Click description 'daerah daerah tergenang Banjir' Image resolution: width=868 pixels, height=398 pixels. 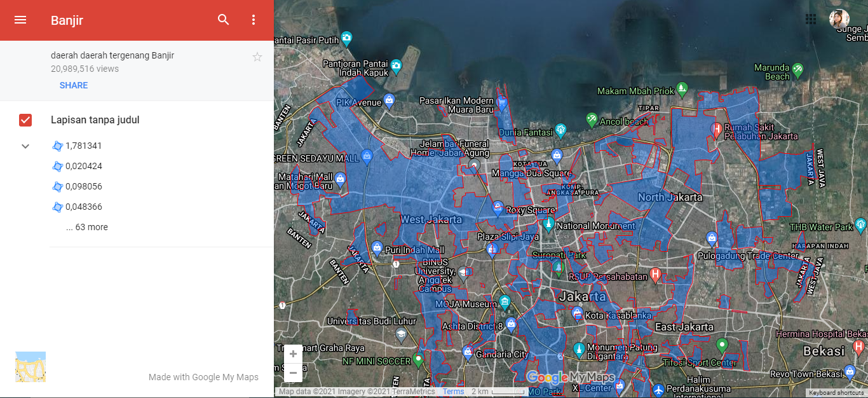tap(112, 55)
